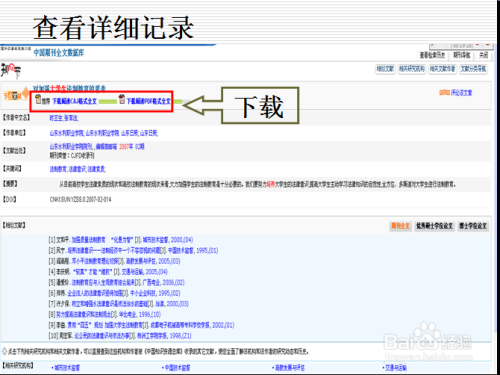Click the 法制教育 keyword link

coord(58,169)
